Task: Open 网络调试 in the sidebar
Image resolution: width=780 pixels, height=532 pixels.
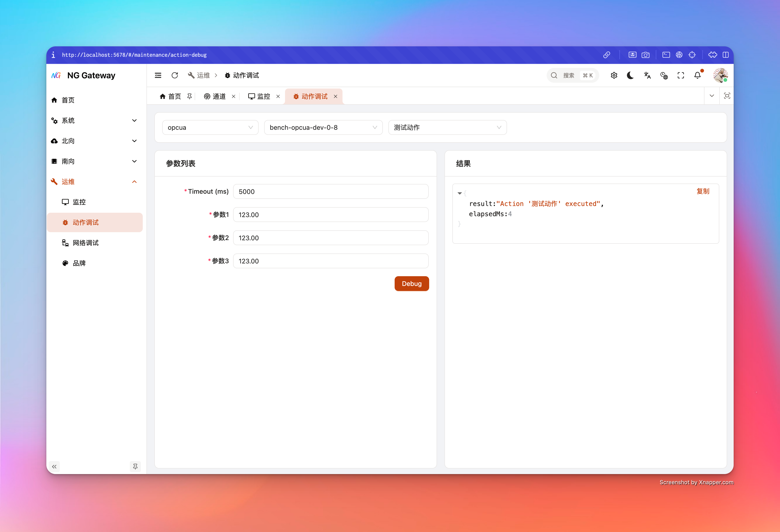Action: click(86, 243)
